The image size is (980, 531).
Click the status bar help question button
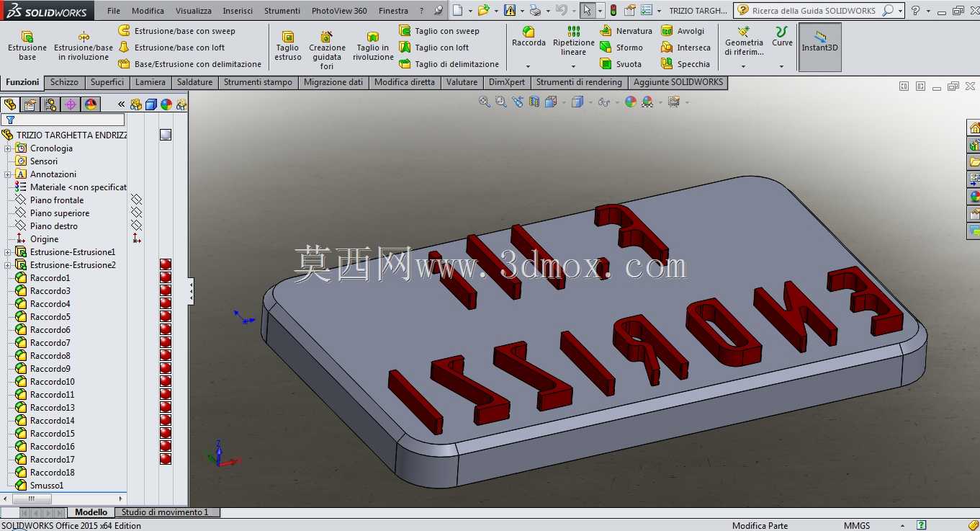coord(922,525)
